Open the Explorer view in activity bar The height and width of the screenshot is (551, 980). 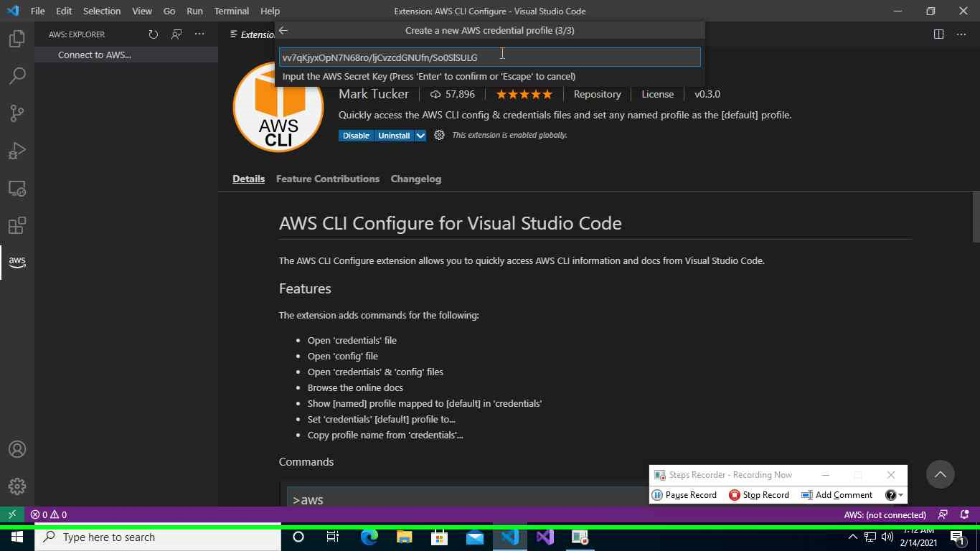[x=17, y=38]
